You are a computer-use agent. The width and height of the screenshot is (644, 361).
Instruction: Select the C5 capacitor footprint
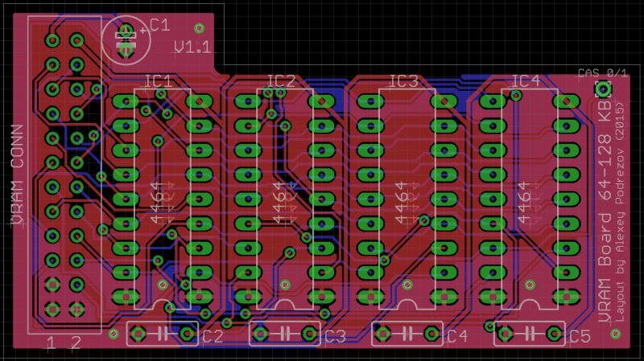click(530, 333)
